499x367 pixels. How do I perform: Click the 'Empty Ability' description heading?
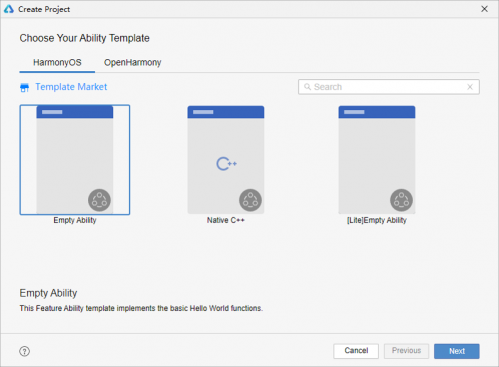48,293
